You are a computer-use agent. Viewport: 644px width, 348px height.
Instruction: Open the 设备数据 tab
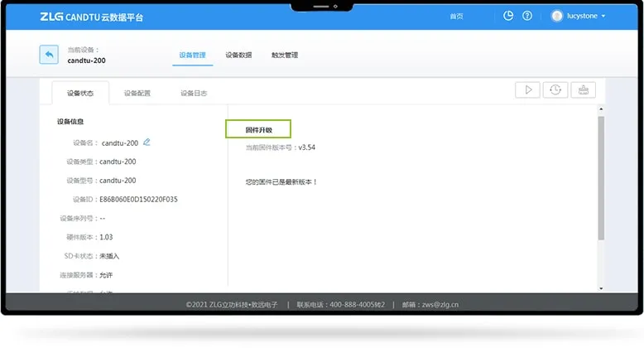point(238,56)
